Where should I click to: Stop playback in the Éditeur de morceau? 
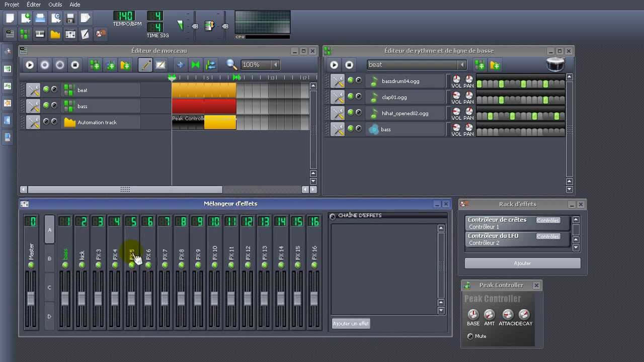coord(75,65)
